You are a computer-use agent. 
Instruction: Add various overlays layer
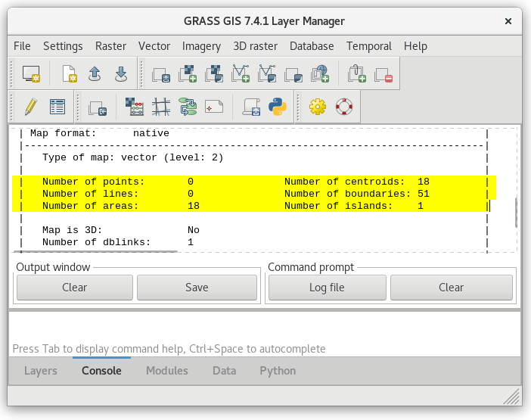tap(293, 73)
